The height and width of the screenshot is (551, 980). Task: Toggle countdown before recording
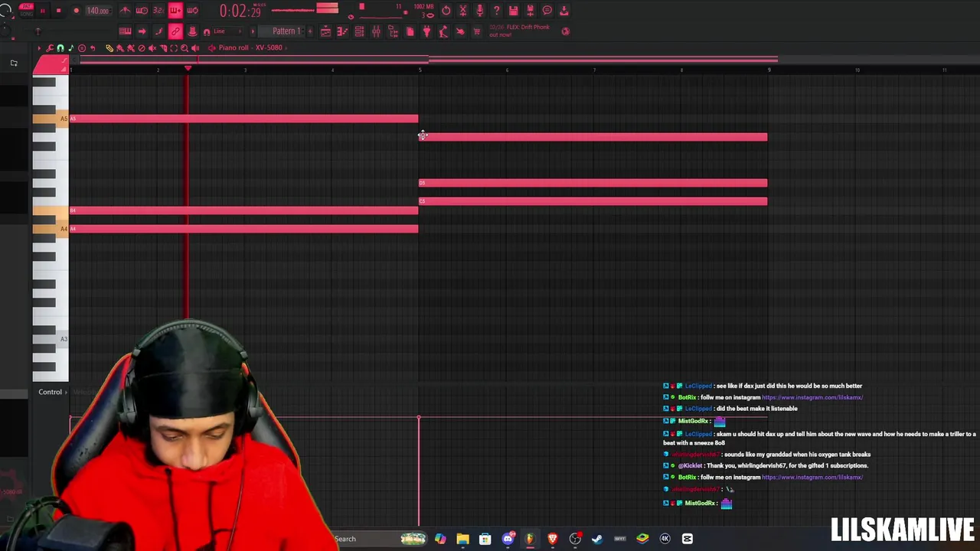pyautogui.click(x=158, y=11)
